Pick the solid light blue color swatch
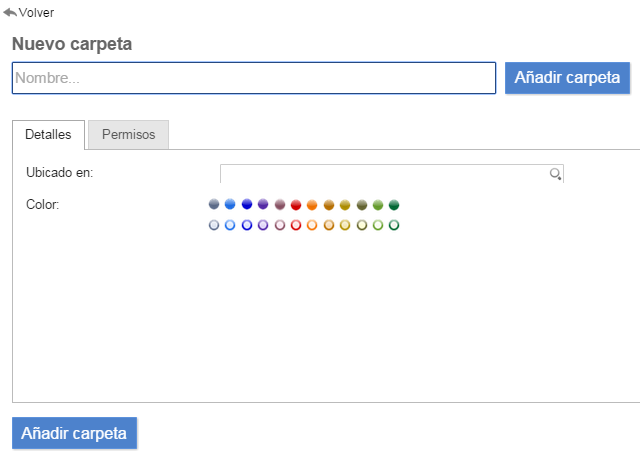 pyautogui.click(x=230, y=205)
